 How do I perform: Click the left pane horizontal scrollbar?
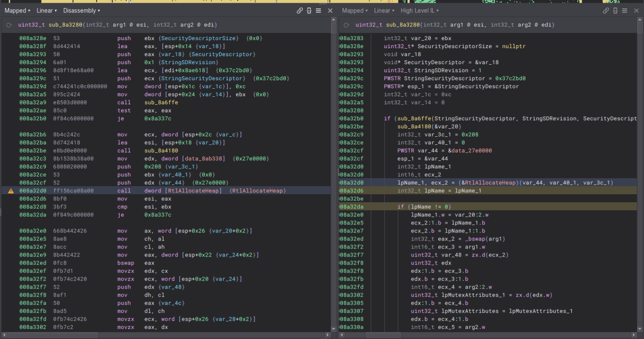tap(53, 335)
